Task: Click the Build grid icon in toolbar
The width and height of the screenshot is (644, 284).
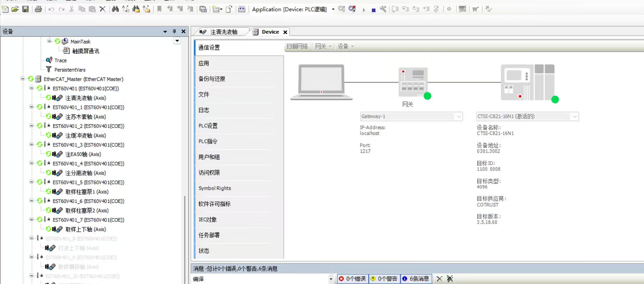Action: [242, 9]
